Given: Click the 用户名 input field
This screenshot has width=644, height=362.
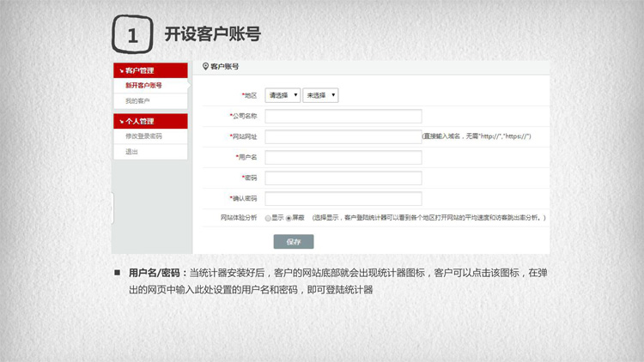Looking at the screenshot, I should (343, 157).
